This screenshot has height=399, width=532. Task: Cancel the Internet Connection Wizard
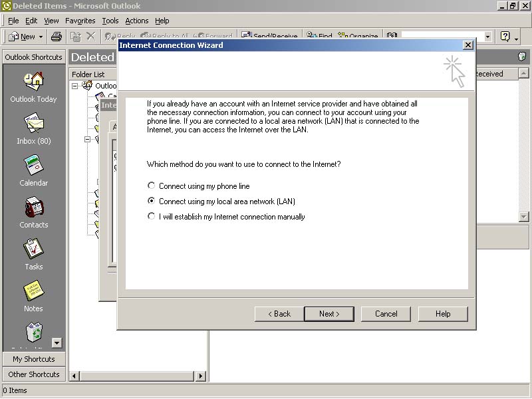(x=386, y=314)
